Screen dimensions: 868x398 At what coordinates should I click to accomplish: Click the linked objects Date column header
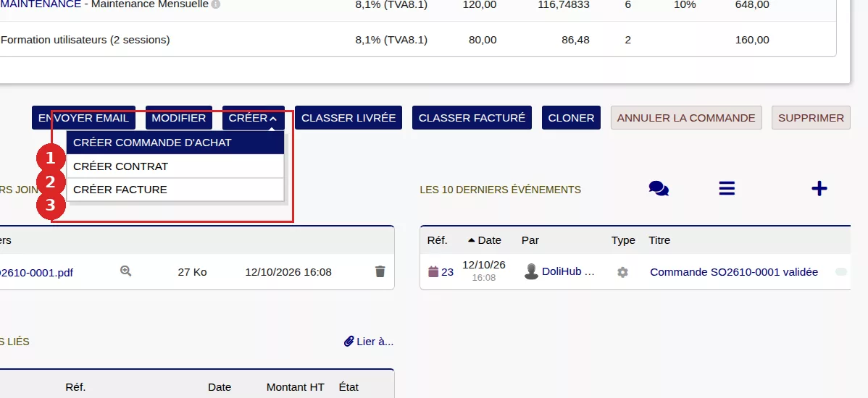click(x=220, y=387)
